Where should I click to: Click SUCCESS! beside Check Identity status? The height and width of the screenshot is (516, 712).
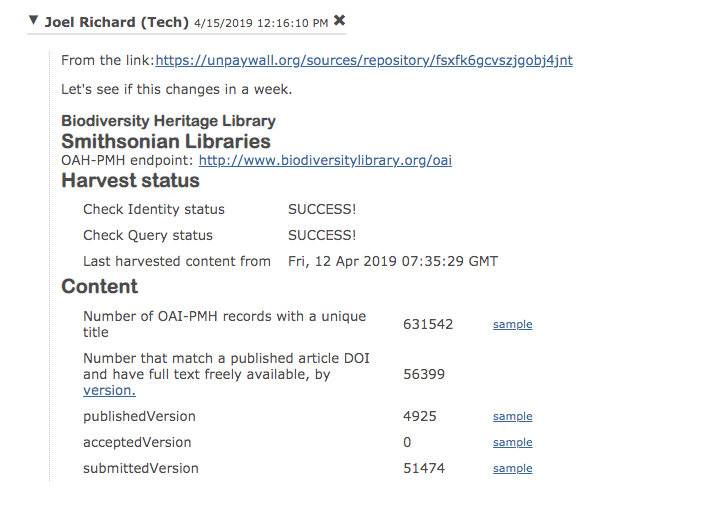coord(322,209)
